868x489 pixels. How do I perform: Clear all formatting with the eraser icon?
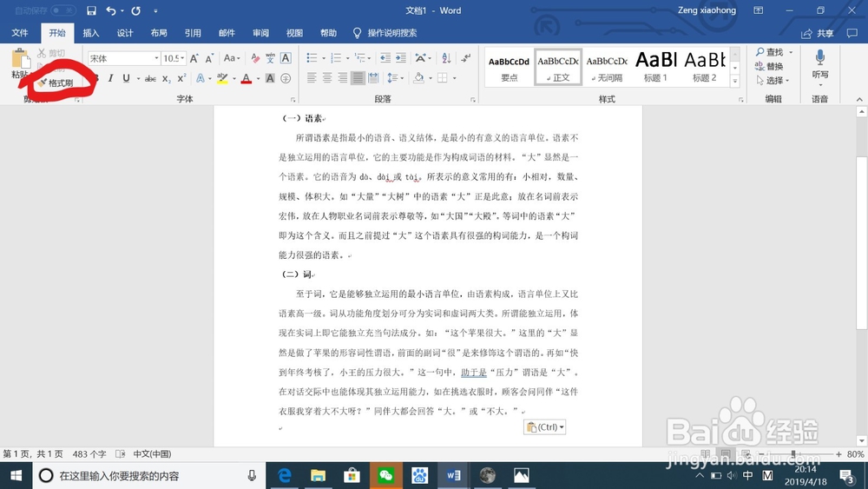tap(254, 58)
